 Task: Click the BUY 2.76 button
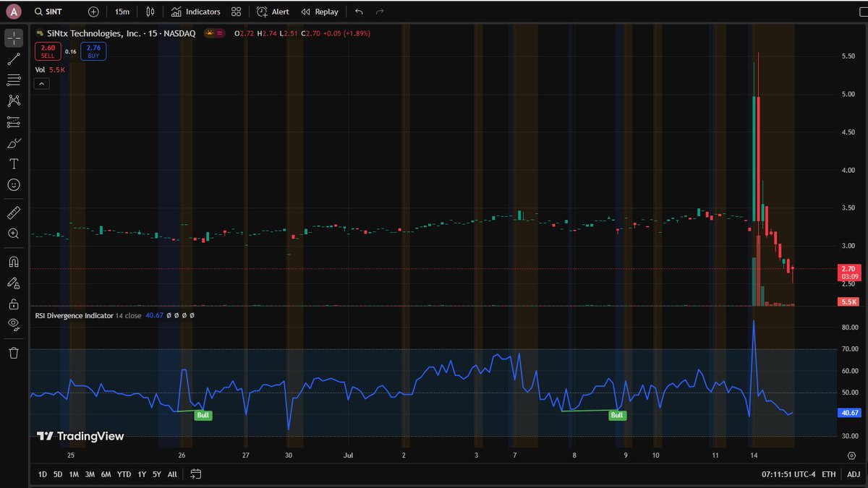pyautogui.click(x=94, y=51)
